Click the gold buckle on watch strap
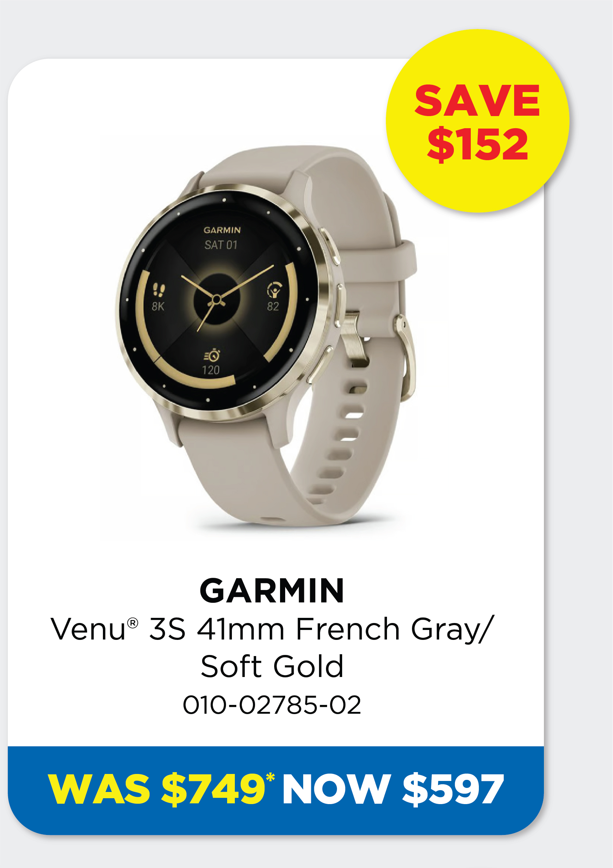Screen dimensions: 613x868 (x=405, y=357)
